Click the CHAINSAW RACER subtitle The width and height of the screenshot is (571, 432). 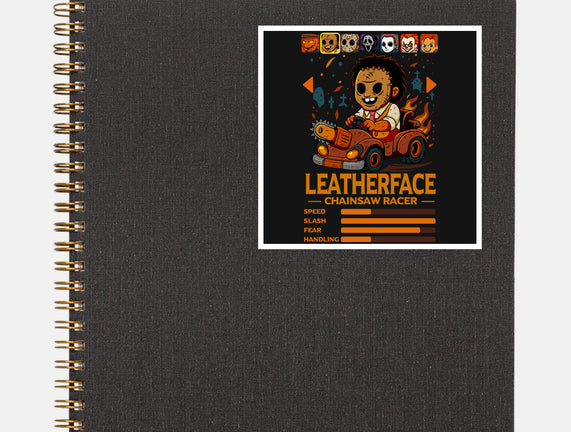(371, 201)
